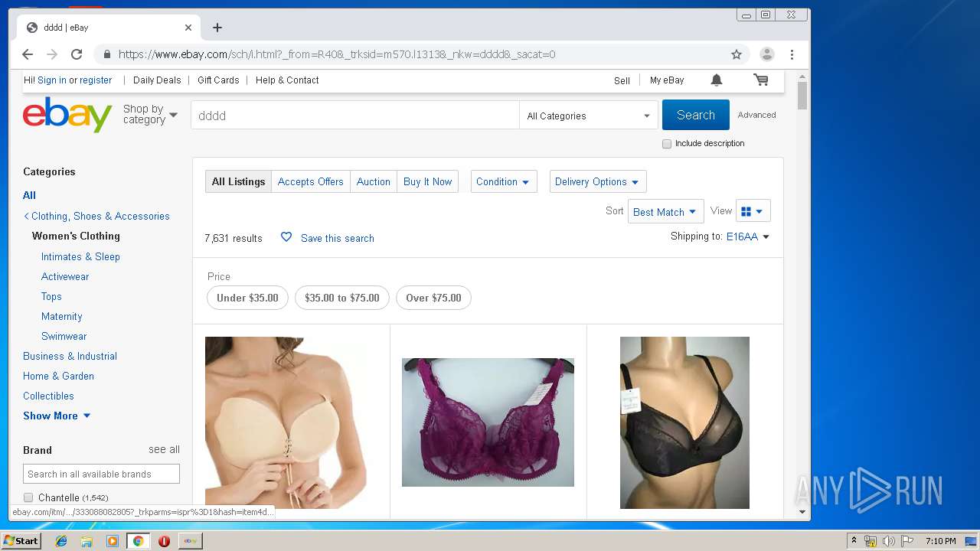This screenshot has height=551, width=980.
Task: Open the Gift Cards page
Action: (x=218, y=80)
